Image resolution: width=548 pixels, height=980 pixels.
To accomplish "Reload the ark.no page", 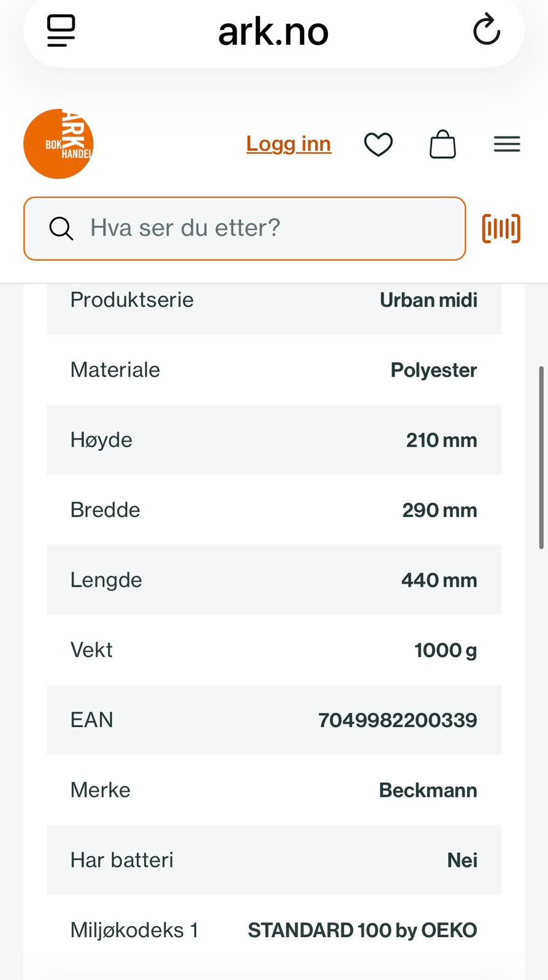I will 487,29.
